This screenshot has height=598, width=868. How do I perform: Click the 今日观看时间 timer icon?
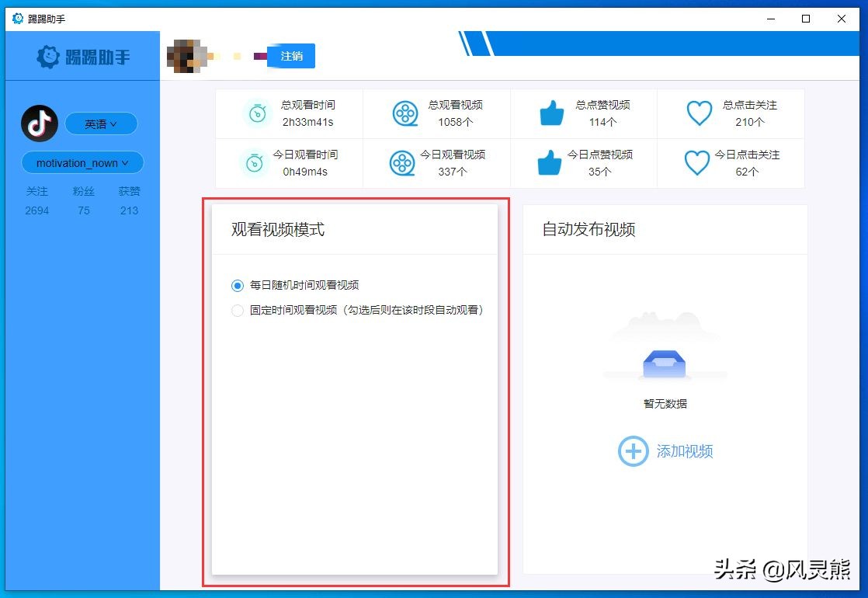click(257, 163)
